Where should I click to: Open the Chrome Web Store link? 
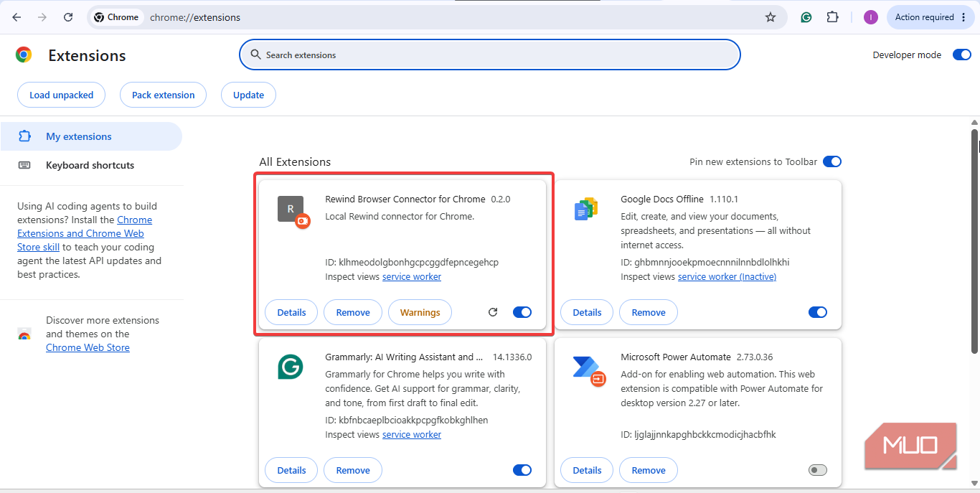click(x=88, y=347)
